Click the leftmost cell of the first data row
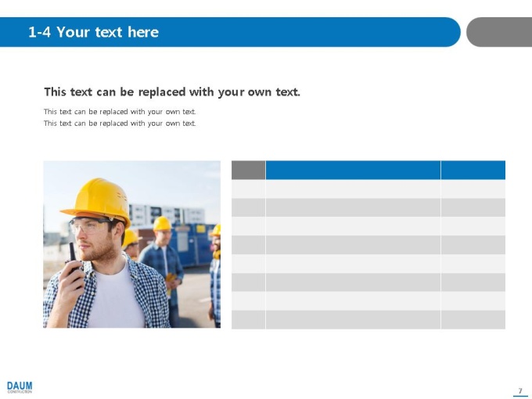Viewport: 532px width, 399px height. 248,189
